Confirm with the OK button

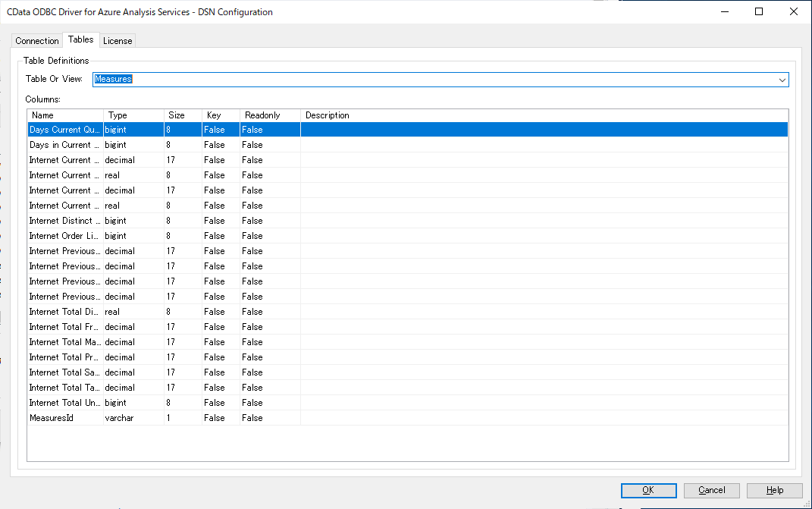[648, 490]
